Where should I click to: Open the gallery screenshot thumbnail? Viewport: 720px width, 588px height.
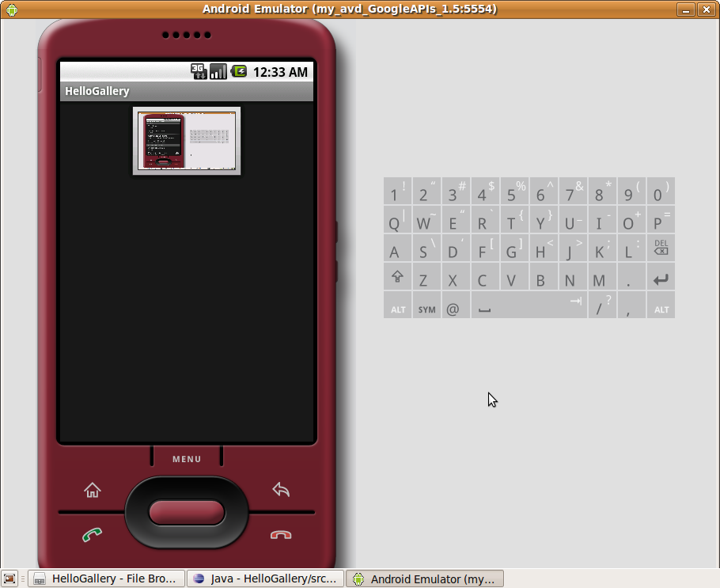pyautogui.click(x=187, y=141)
